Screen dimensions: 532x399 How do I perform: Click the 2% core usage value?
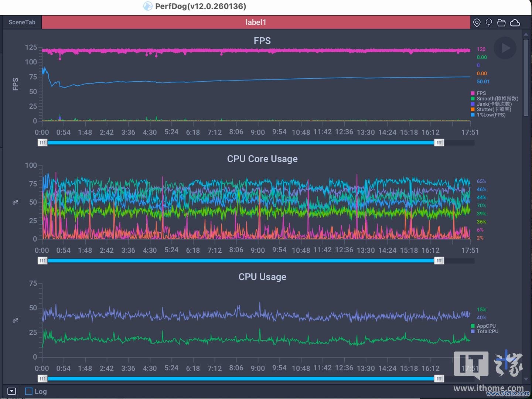click(480, 238)
